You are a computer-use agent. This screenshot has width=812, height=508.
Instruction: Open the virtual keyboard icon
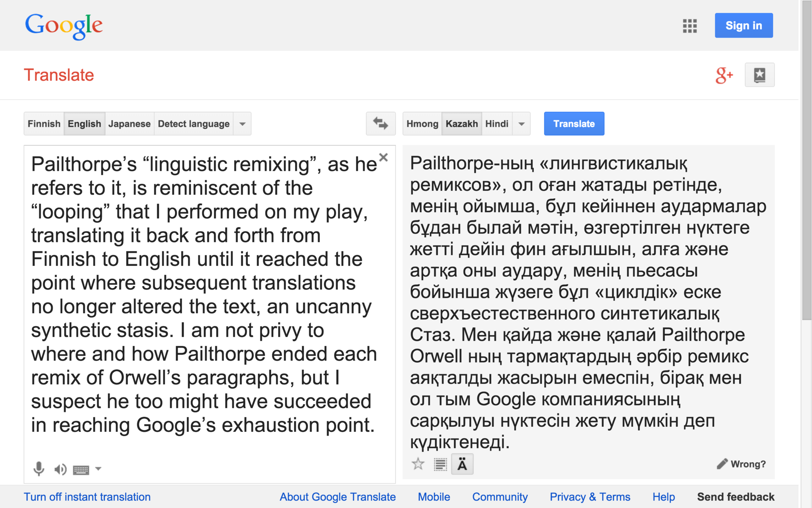(x=81, y=469)
